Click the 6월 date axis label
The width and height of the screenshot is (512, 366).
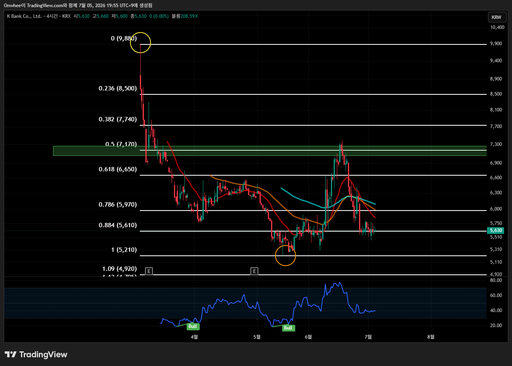pyautogui.click(x=308, y=337)
